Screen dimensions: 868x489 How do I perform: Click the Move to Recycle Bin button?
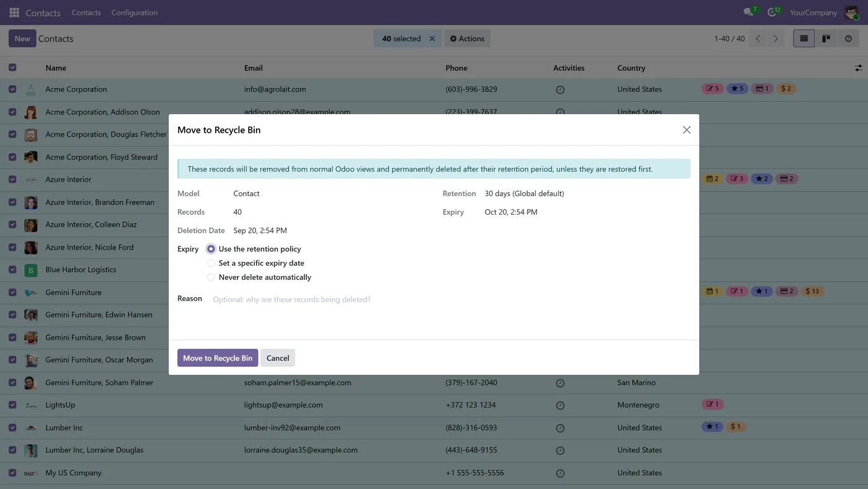pyautogui.click(x=218, y=358)
